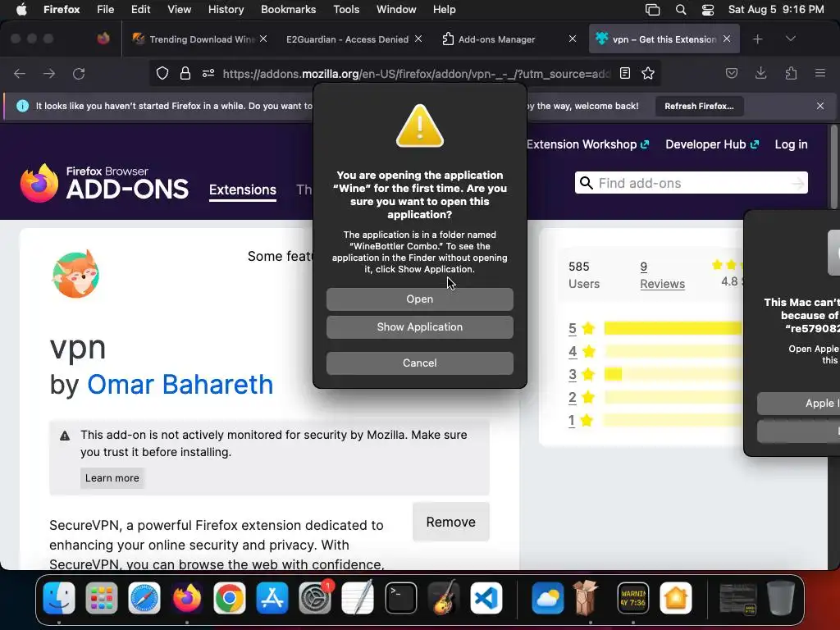This screenshot has height=630, width=840.
Task: Open the Firefox hamburger application menu
Action: pyautogui.click(x=820, y=73)
